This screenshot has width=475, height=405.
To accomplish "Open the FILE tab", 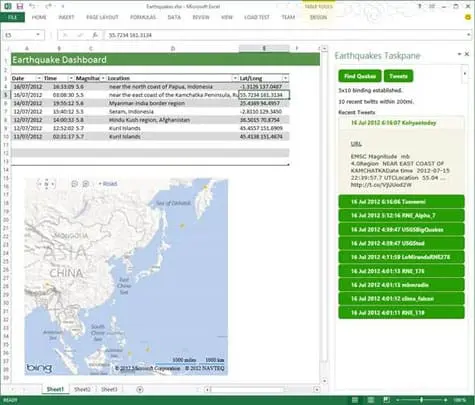I will (12, 17).
